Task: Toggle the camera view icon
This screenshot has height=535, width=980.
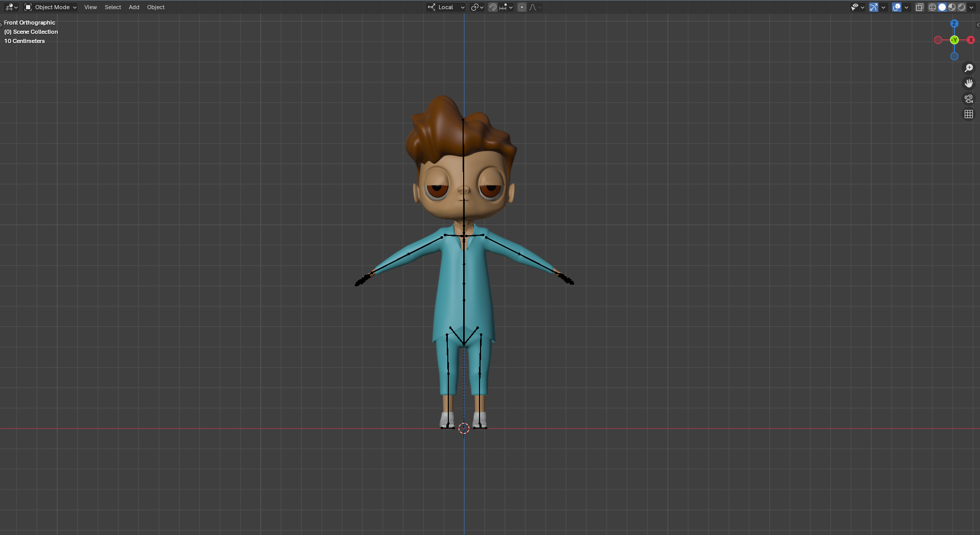Action: (x=969, y=99)
